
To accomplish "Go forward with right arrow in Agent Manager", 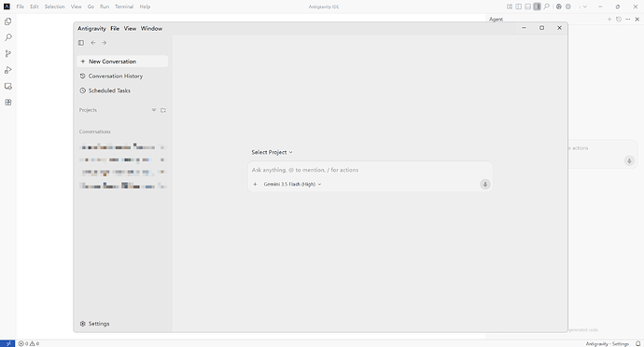I will pos(104,43).
